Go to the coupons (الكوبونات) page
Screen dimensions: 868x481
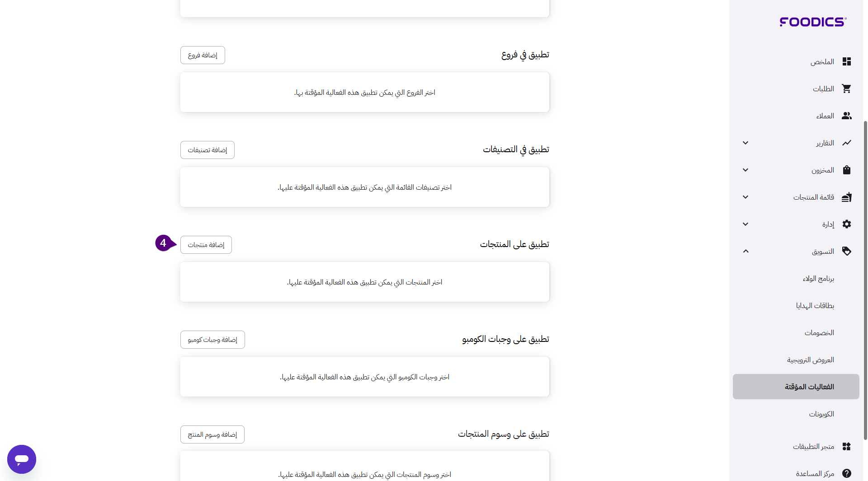click(821, 414)
